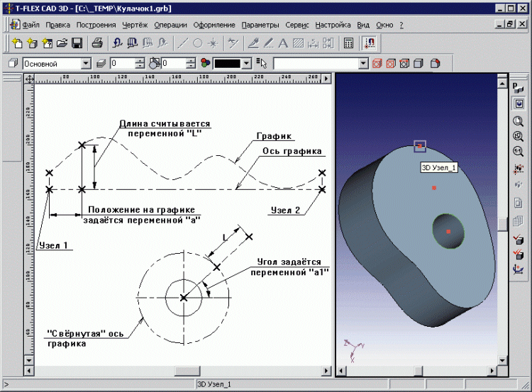Click the P workplane cube icon

pos(518,88)
